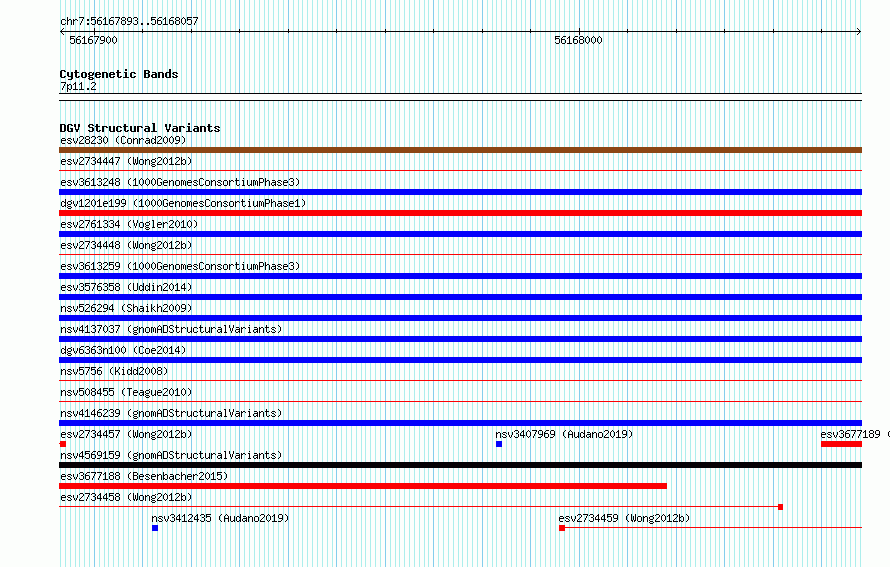
Task: Click the black nsv4569159 variant bar
Action: tap(460, 465)
